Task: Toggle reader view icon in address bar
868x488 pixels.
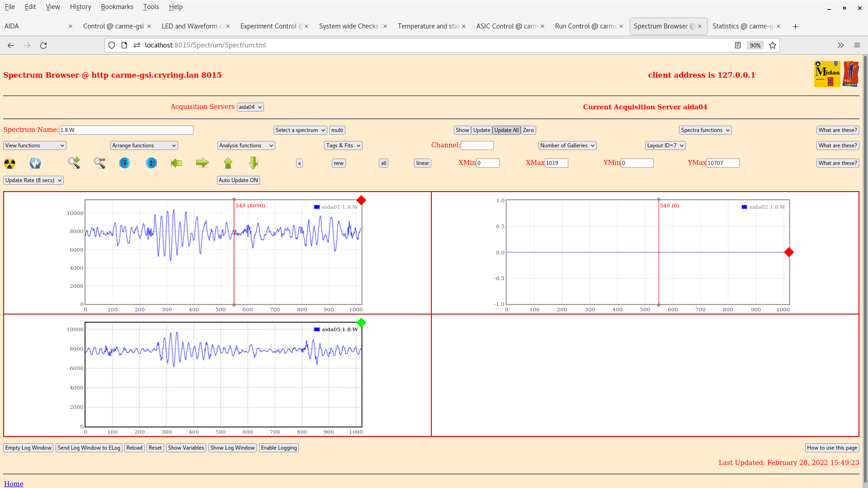Action: click(x=738, y=45)
